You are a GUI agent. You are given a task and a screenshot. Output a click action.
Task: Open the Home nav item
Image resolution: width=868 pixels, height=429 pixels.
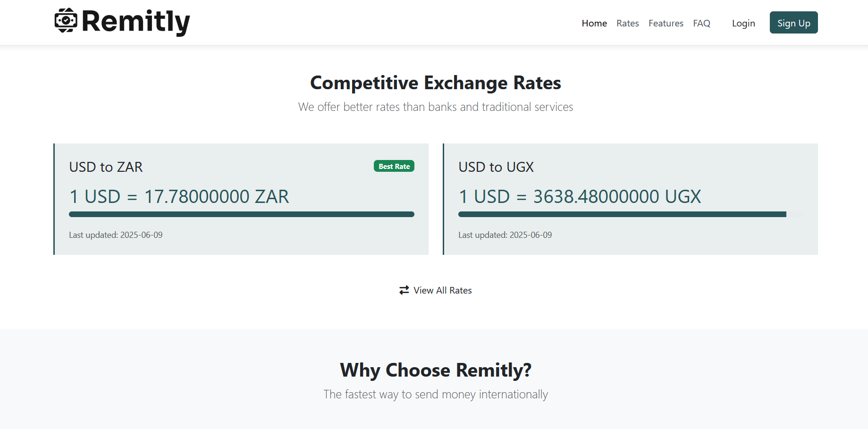[x=594, y=23]
